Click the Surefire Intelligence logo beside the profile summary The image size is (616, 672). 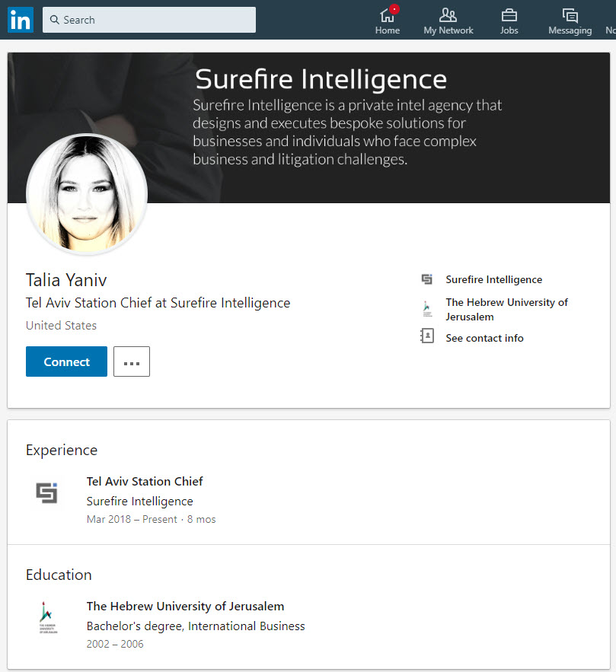click(427, 279)
